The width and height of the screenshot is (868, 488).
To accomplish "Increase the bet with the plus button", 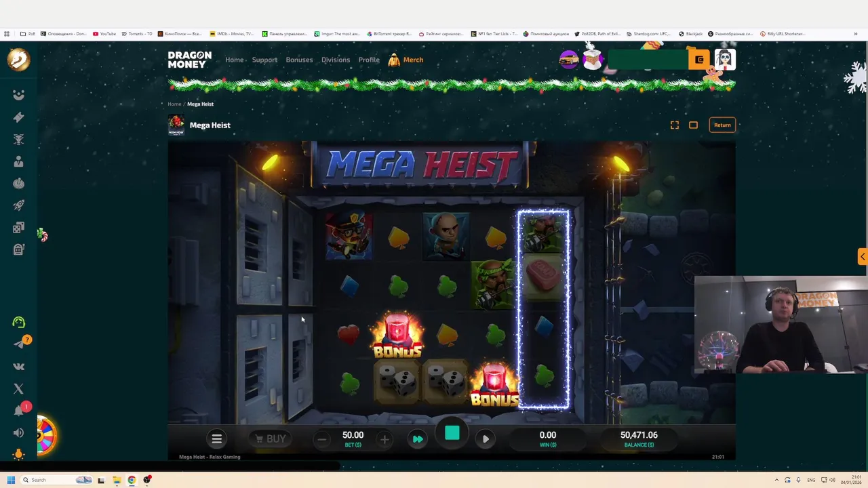I will click(x=384, y=439).
